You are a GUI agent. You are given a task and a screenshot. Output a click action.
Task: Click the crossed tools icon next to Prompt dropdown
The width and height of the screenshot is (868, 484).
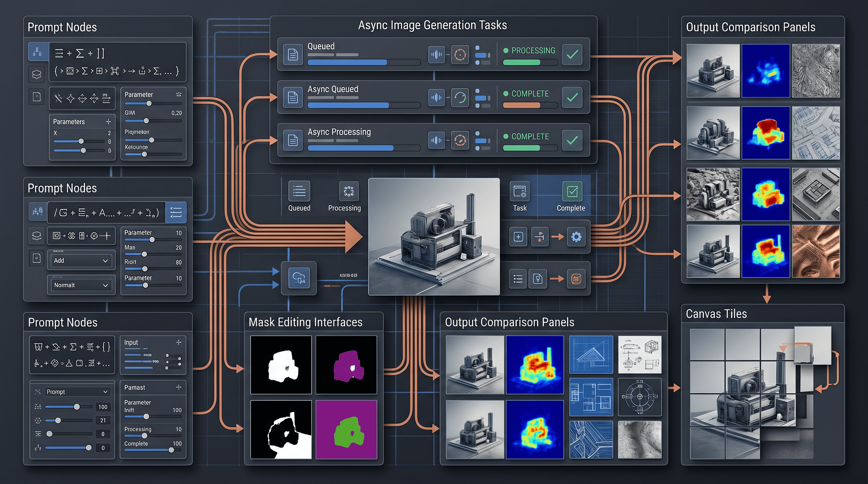38,392
